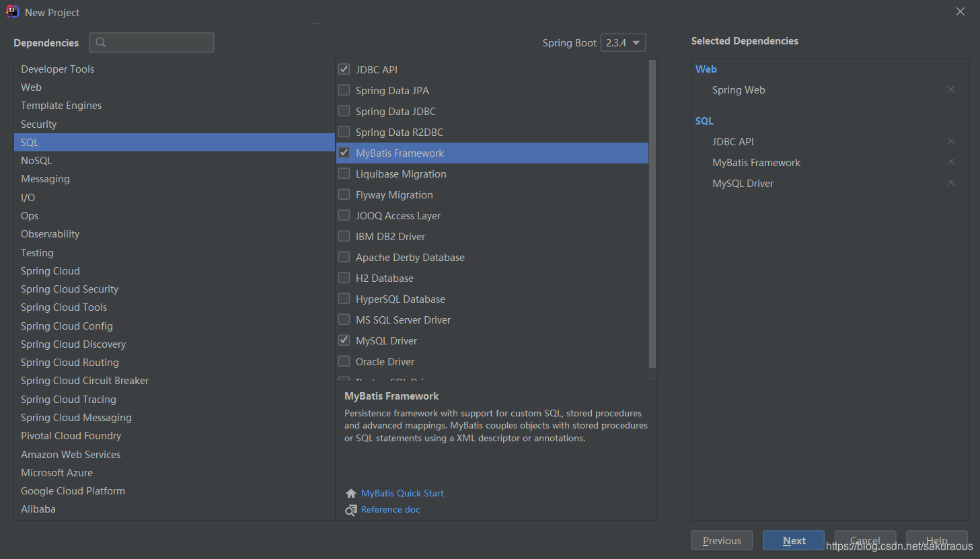Select the SQL category

[174, 143]
